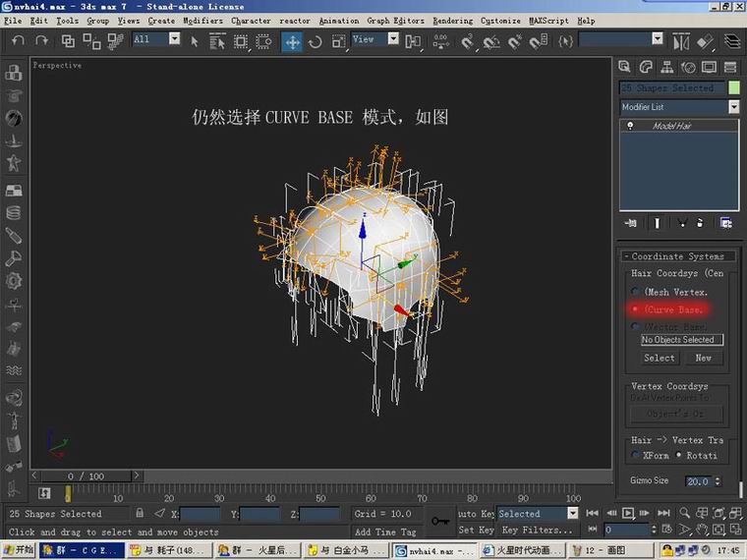Toggle 3D Snaps magnet icon
Screen dimensions: 747x560
(x=467, y=42)
